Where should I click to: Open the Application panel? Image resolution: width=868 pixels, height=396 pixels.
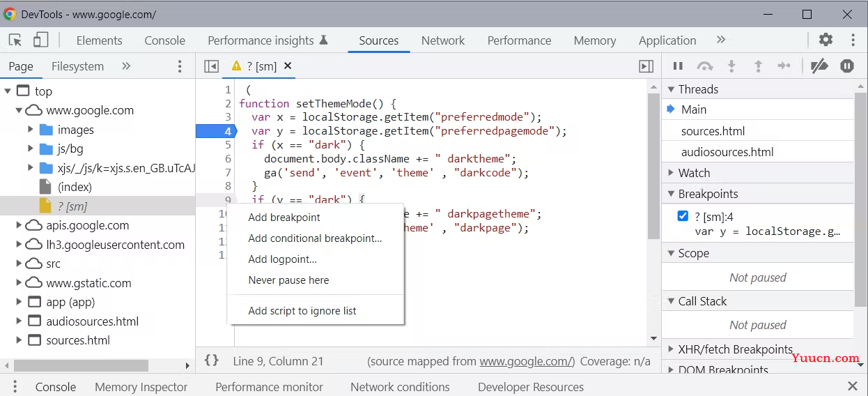click(667, 40)
